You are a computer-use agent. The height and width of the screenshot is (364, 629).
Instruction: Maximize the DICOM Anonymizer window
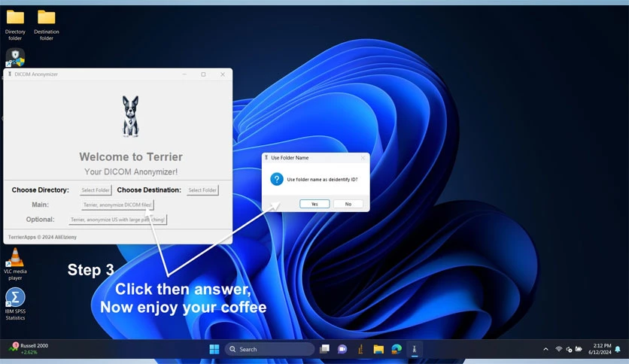[x=203, y=74]
